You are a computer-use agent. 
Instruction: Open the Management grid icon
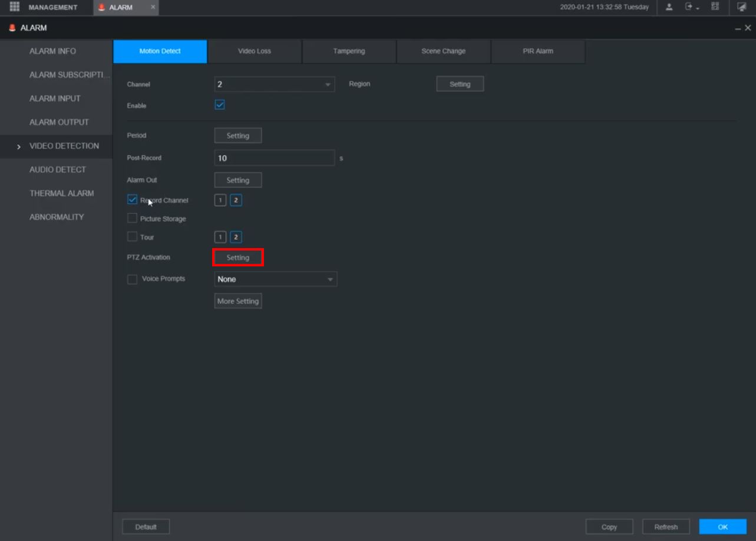(x=15, y=7)
